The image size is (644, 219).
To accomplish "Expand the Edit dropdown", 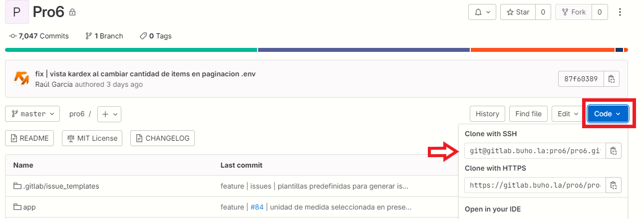I will tap(568, 114).
